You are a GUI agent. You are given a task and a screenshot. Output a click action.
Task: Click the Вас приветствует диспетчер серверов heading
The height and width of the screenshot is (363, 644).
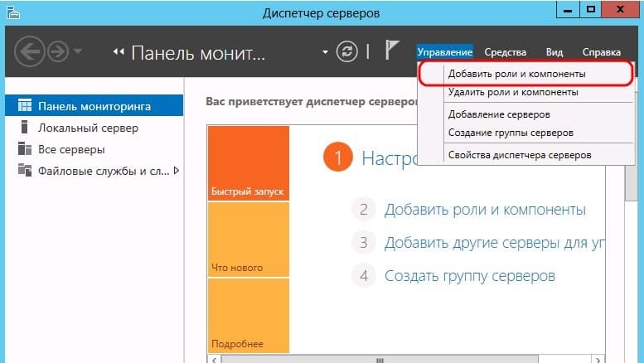312,101
